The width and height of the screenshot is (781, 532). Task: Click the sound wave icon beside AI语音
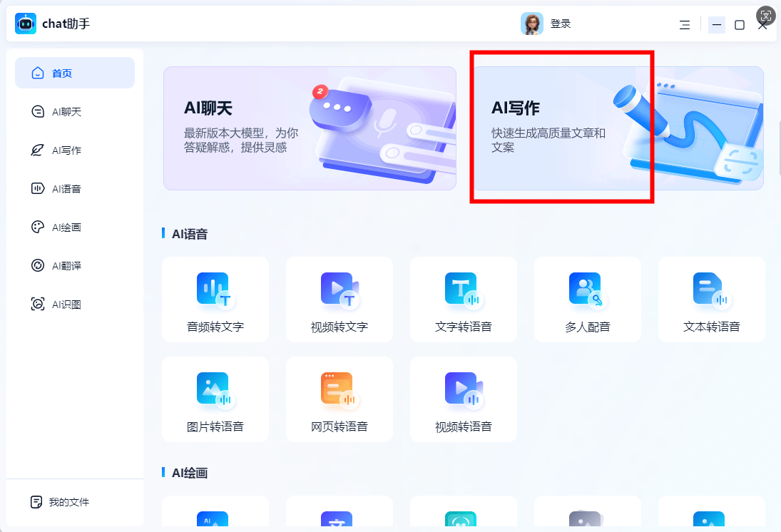(38, 188)
